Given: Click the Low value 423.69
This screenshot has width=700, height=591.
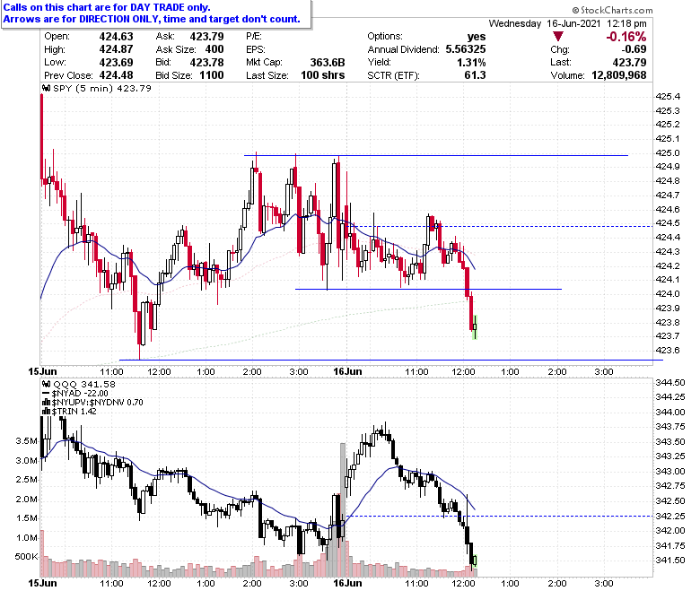Looking at the screenshot, I should 116,62.
